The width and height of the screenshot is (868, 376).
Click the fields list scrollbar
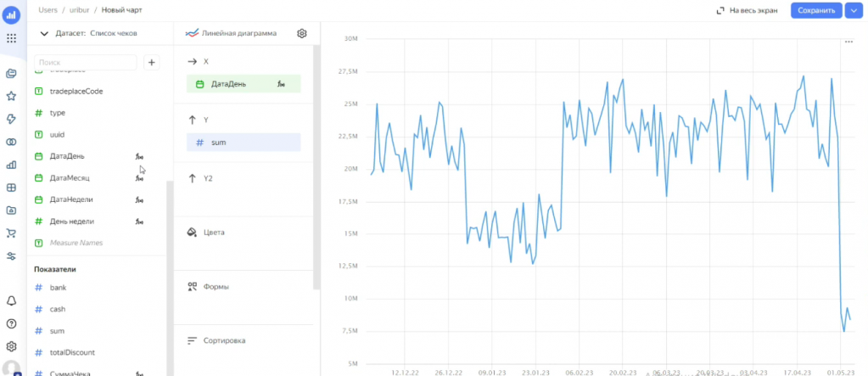(170, 277)
